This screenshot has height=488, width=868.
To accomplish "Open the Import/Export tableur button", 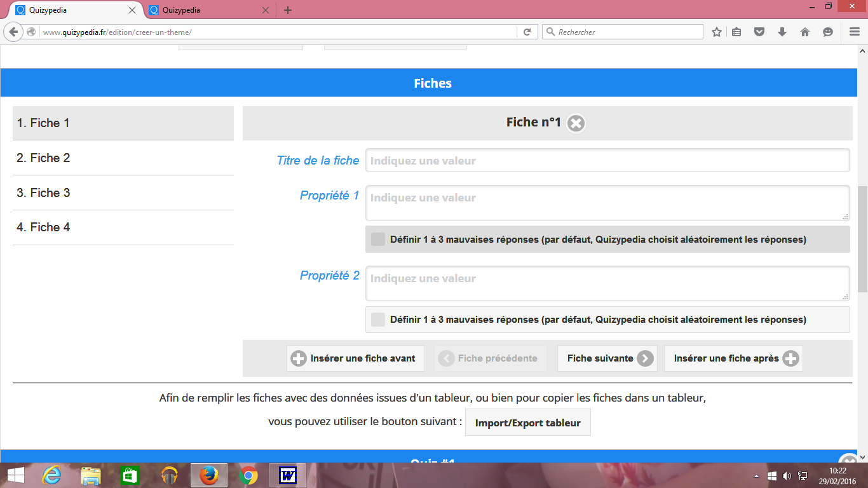I will click(527, 423).
